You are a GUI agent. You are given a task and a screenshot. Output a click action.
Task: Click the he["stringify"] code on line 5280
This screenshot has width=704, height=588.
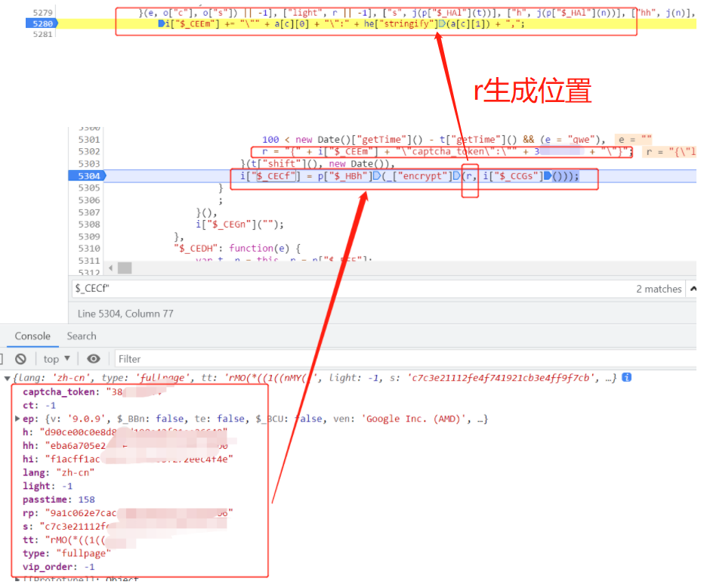400,23
